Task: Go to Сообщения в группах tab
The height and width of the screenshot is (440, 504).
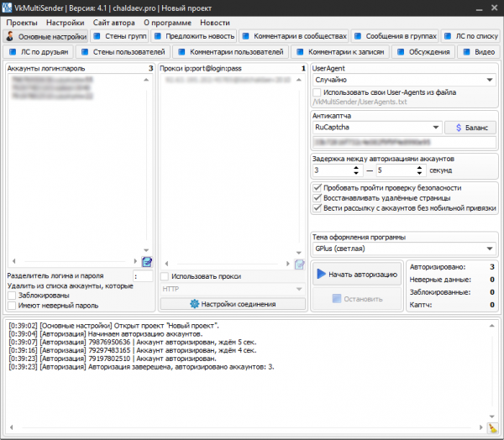Action: 396,36
